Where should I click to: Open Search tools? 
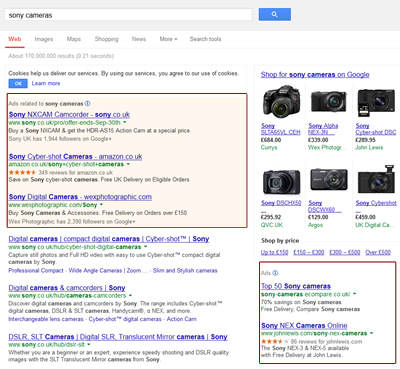point(205,39)
